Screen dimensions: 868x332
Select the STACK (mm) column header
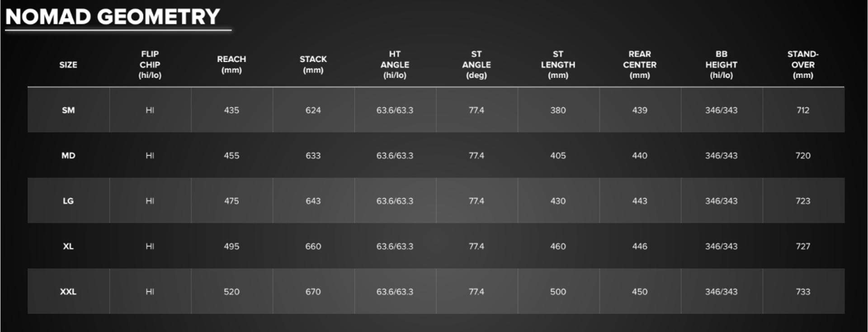click(x=313, y=65)
